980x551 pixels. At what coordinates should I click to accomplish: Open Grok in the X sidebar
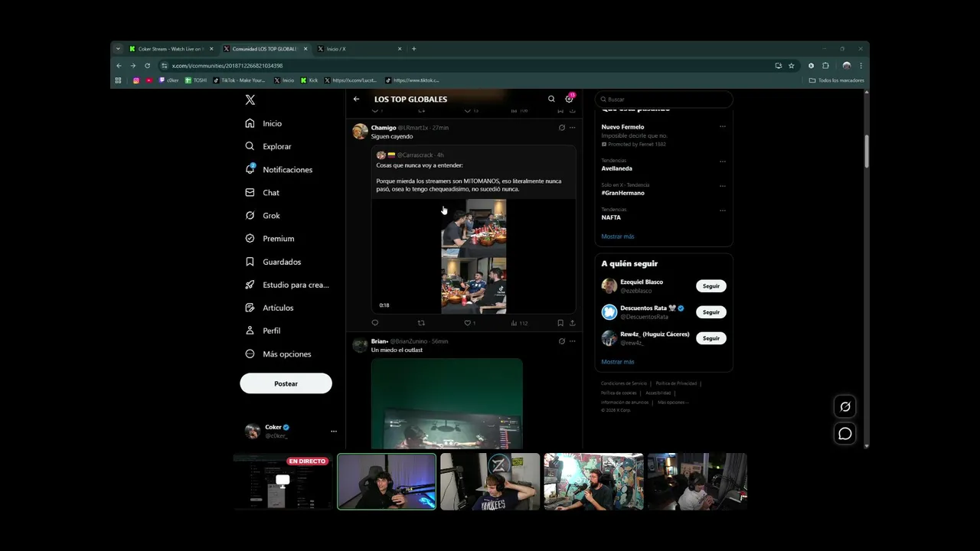point(263,215)
